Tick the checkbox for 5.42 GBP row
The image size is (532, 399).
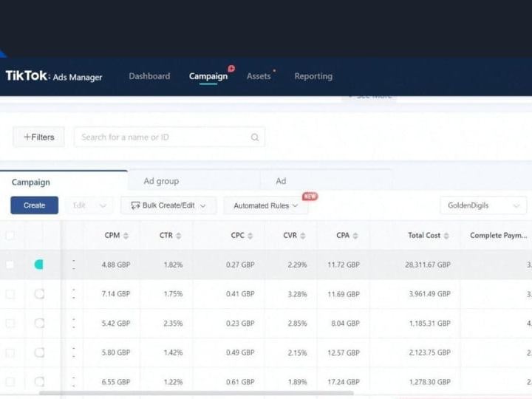pyautogui.click(x=10, y=324)
